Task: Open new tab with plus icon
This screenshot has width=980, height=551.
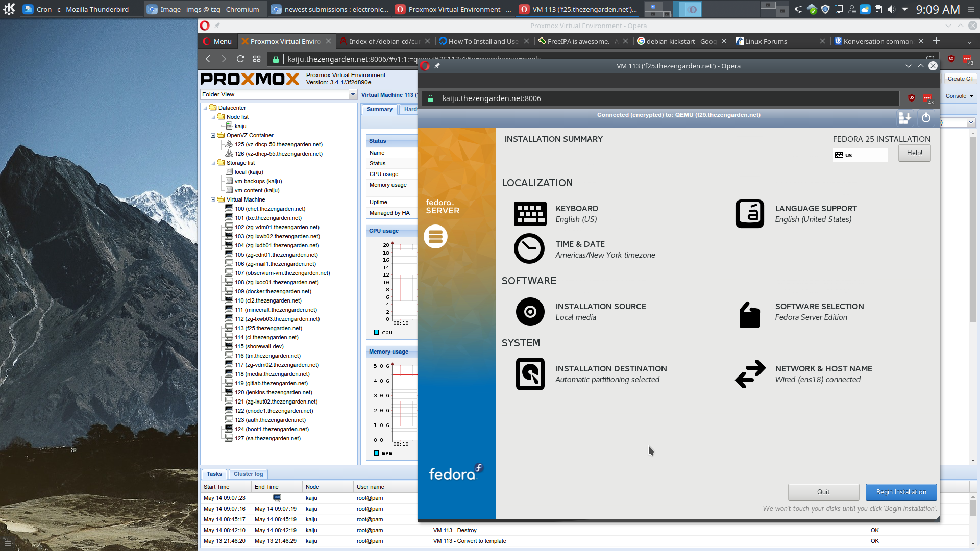Action: tap(936, 41)
